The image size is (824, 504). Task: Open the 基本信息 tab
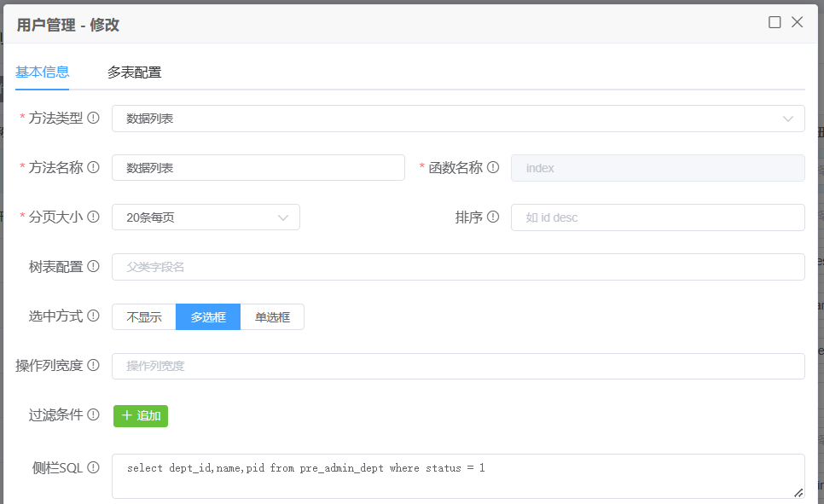click(42, 72)
